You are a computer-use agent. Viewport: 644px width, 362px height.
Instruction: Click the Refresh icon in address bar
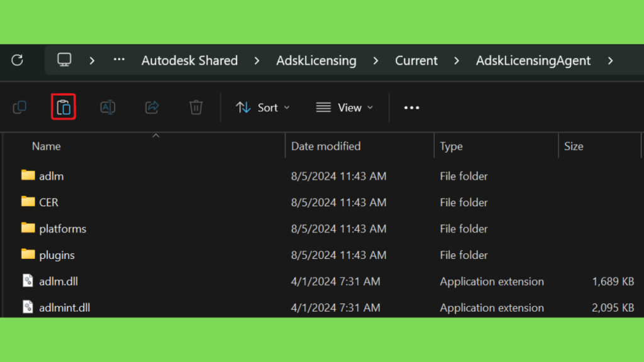17,60
